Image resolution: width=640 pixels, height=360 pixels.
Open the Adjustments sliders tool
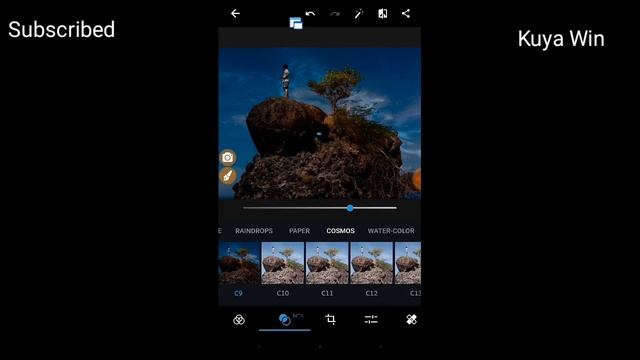pos(371,319)
